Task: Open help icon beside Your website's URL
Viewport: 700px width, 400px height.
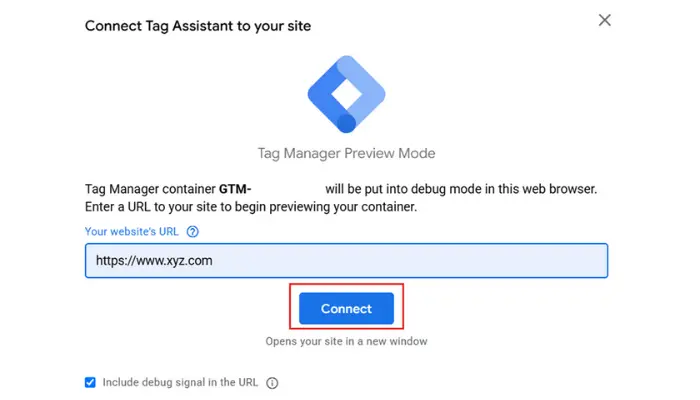Action: 193,231
